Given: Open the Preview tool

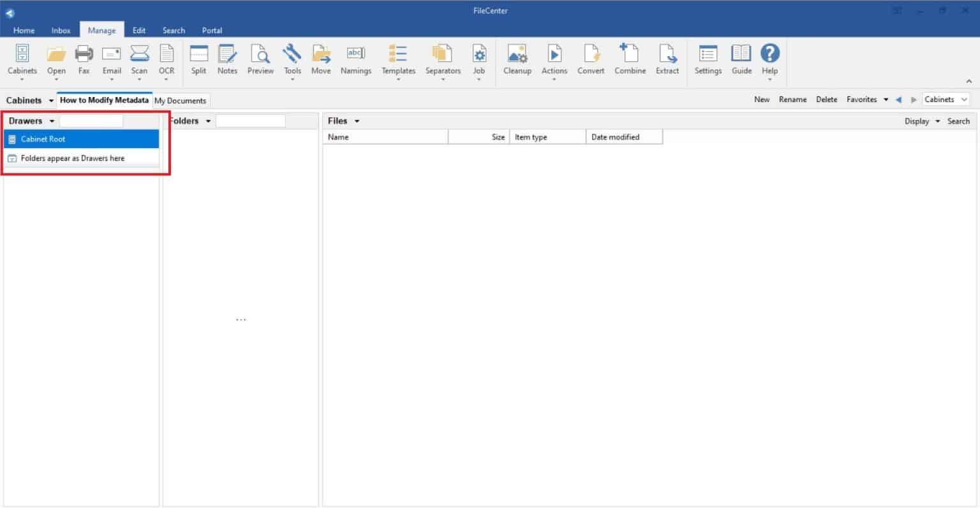Looking at the screenshot, I should click(x=260, y=61).
